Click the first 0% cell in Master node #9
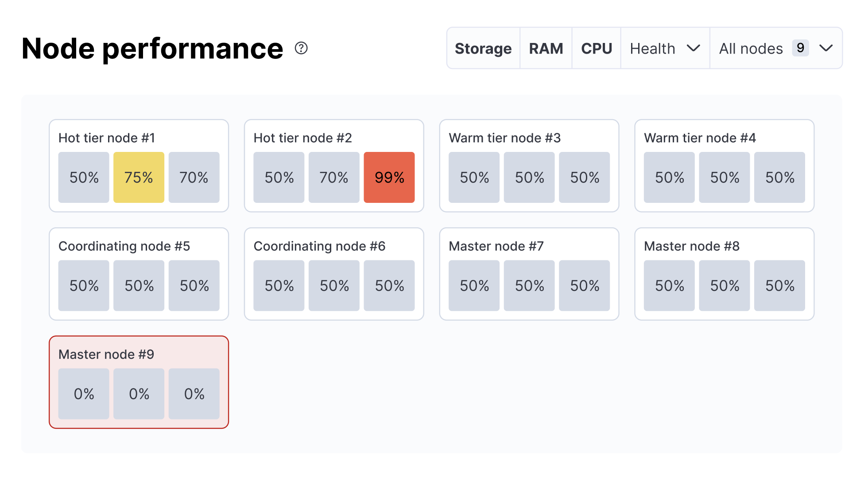Image resolution: width=868 pixels, height=489 pixels. coord(84,394)
